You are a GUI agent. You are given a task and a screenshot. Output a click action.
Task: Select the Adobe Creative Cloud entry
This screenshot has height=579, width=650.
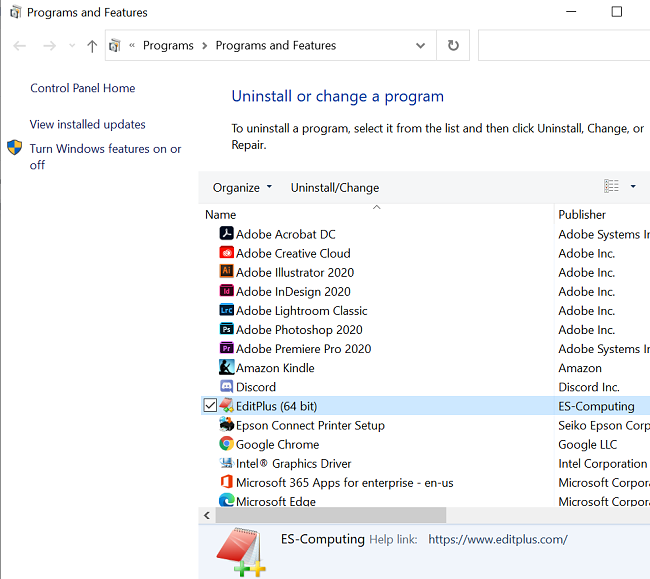pyautogui.click(x=293, y=253)
